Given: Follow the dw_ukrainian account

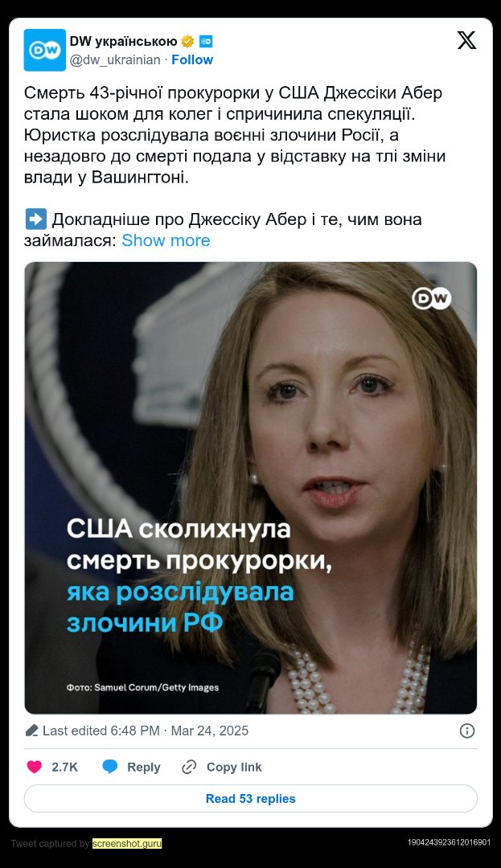Looking at the screenshot, I should [x=192, y=59].
